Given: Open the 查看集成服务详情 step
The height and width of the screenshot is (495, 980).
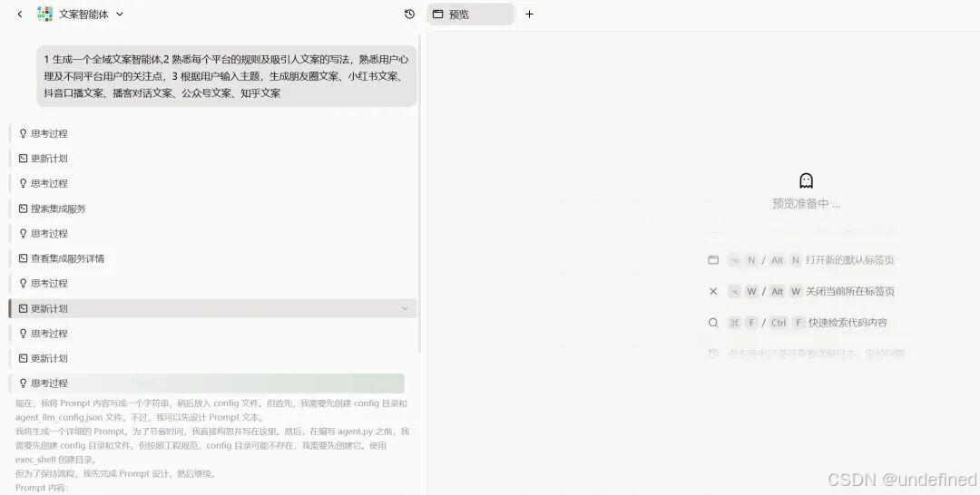Looking at the screenshot, I should point(67,258).
